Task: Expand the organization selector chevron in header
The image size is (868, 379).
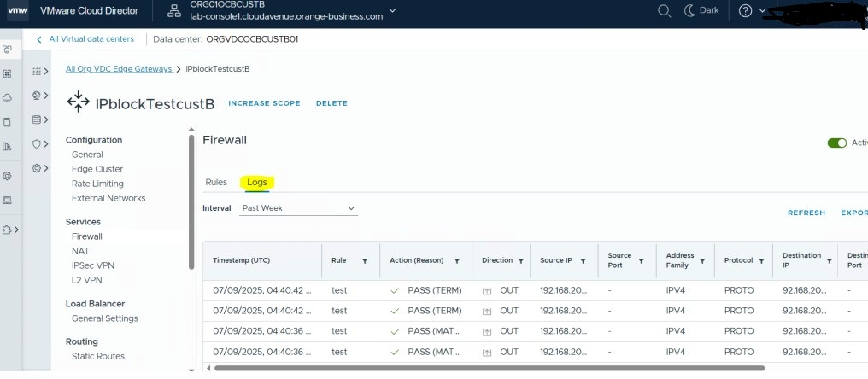Action: pyautogui.click(x=392, y=11)
